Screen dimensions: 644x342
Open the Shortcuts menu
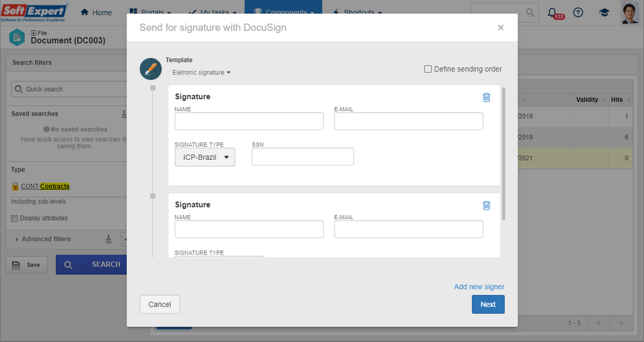pos(357,12)
